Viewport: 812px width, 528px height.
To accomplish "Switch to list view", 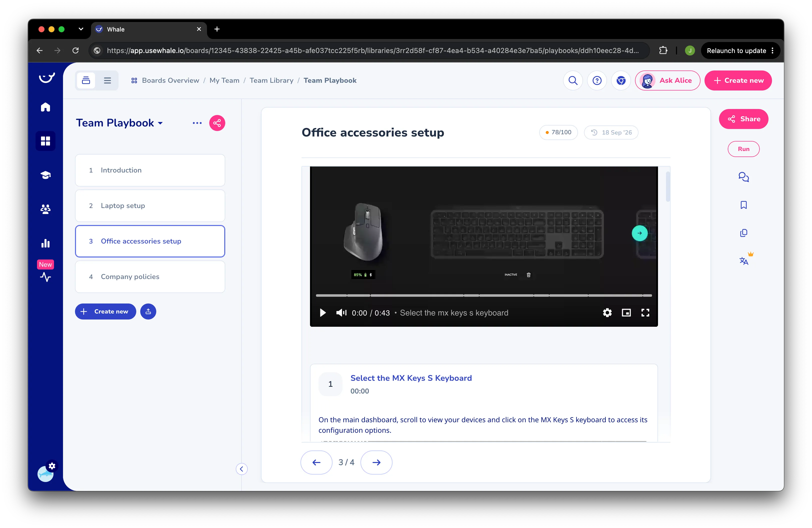I will pos(107,80).
